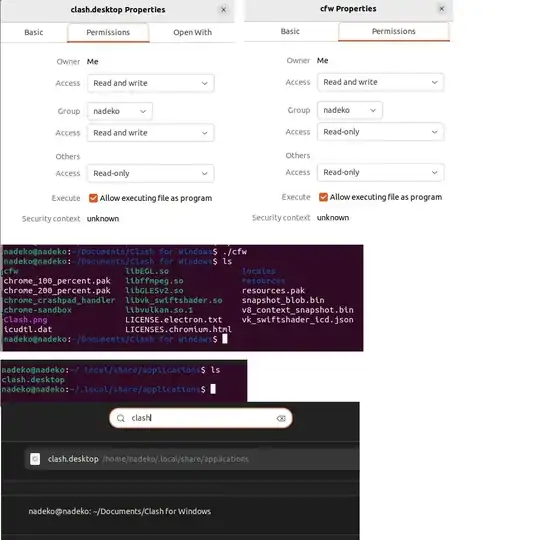Image resolution: width=540 pixels, height=540 pixels.
Task: Click chrome_crashpad_handler in terminal listing
Action: [x=59, y=300]
